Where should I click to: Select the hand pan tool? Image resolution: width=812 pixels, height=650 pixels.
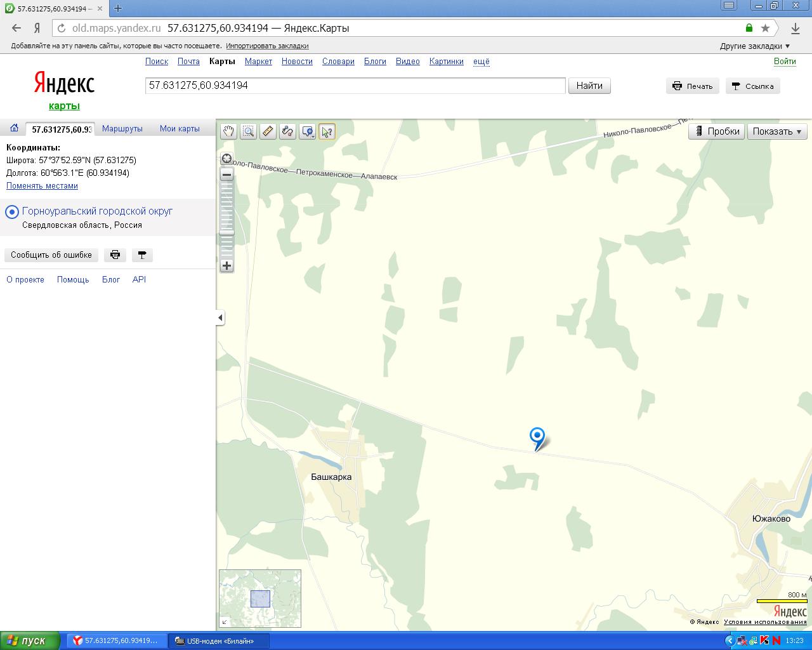[x=228, y=131]
